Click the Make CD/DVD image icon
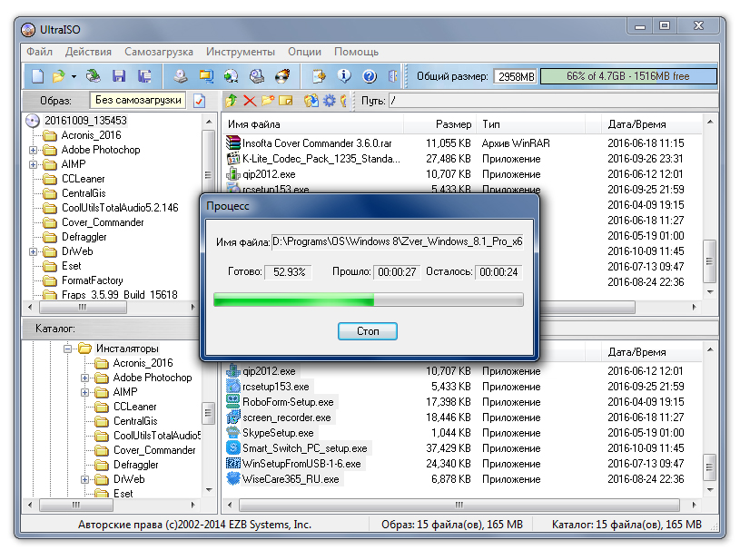The image size is (740, 560). click(x=181, y=76)
